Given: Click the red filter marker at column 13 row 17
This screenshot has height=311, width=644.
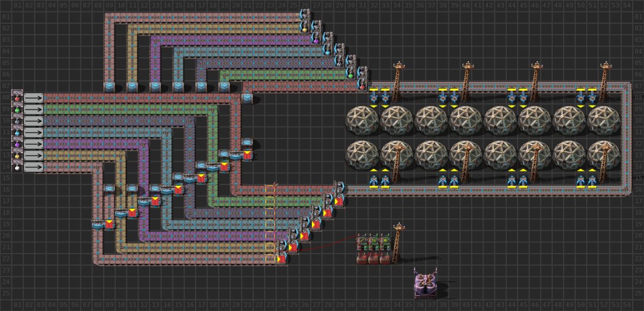Looking at the screenshot, I should (x=155, y=201).
